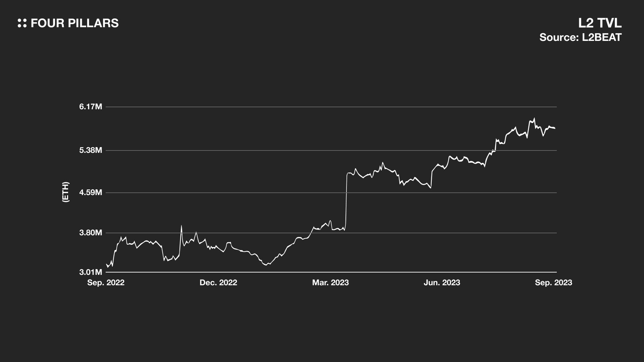Click the right end of the TVL line
This screenshot has width=644, height=362.
click(x=555, y=128)
